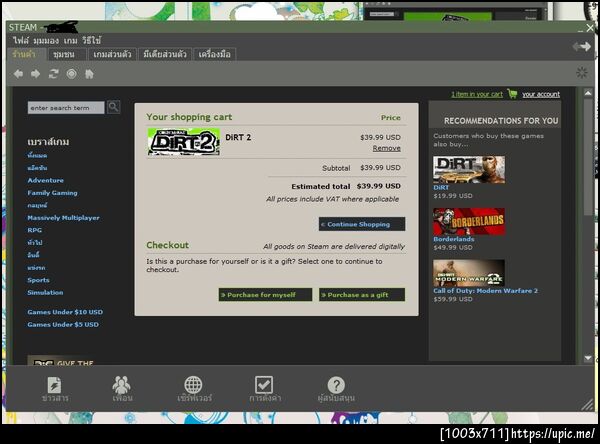Screen dimensions: 600x444
Task: Open the second Thai menu in menu bar
Action: (x=46, y=40)
